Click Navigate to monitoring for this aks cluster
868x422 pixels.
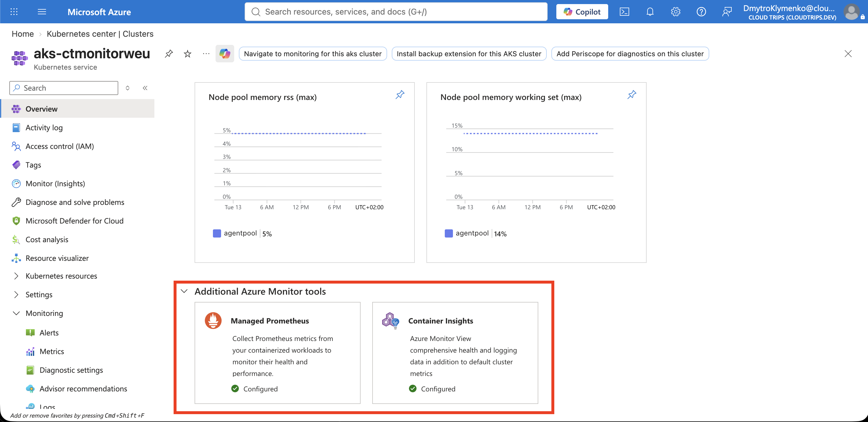[313, 54]
